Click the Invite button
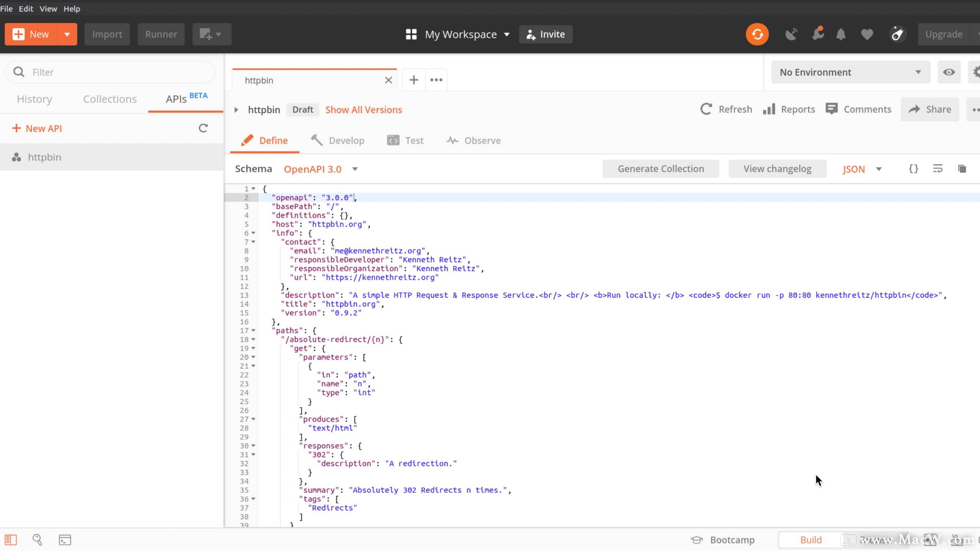The width and height of the screenshot is (980, 551). click(546, 34)
